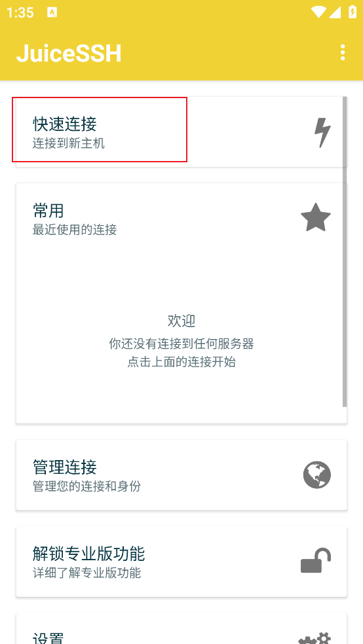
Task: Open 快速连接 to connect new host
Action: click(x=181, y=132)
